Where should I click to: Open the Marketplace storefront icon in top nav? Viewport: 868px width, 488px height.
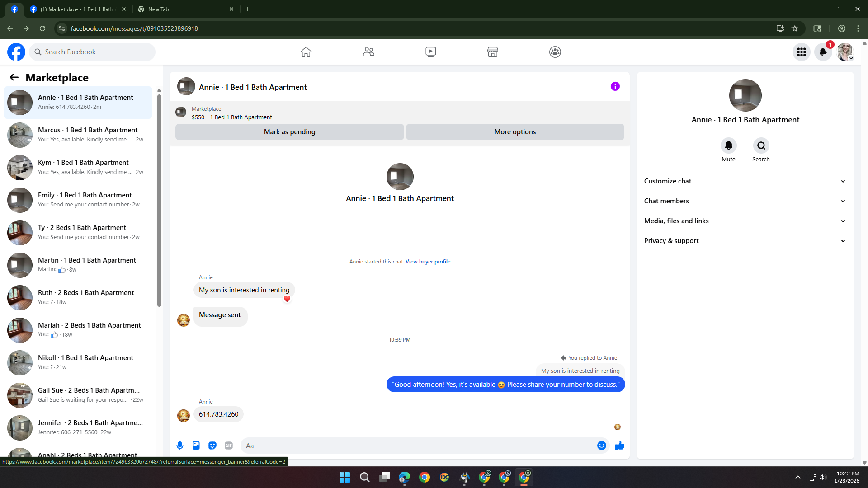(x=493, y=52)
